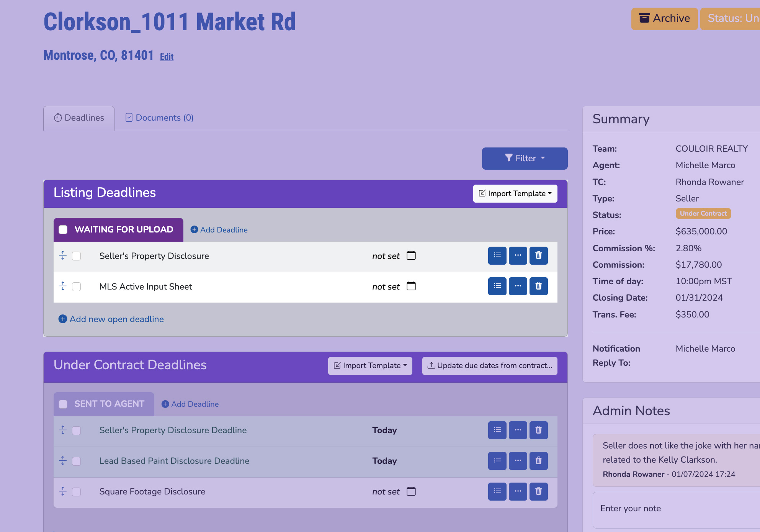Open the Filter dropdown
The image size is (760, 532).
pyautogui.click(x=525, y=158)
